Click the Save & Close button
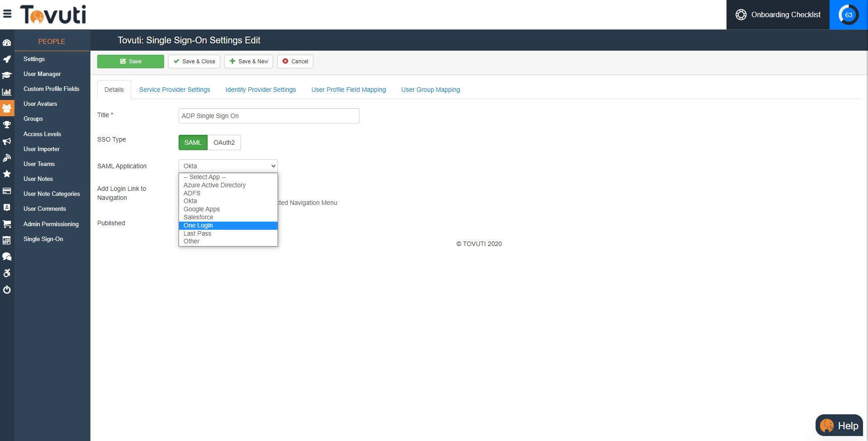868x441 pixels. coord(194,62)
